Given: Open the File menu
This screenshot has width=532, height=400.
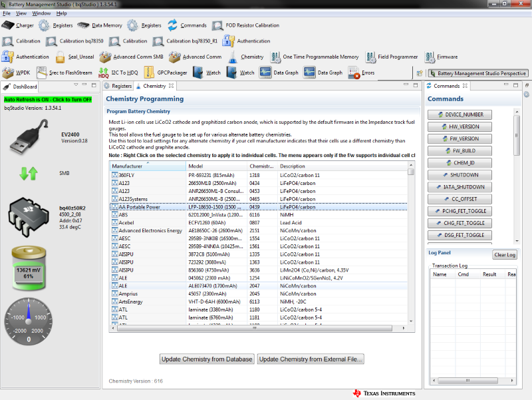Looking at the screenshot, I should pyautogui.click(x=7, y=13).
